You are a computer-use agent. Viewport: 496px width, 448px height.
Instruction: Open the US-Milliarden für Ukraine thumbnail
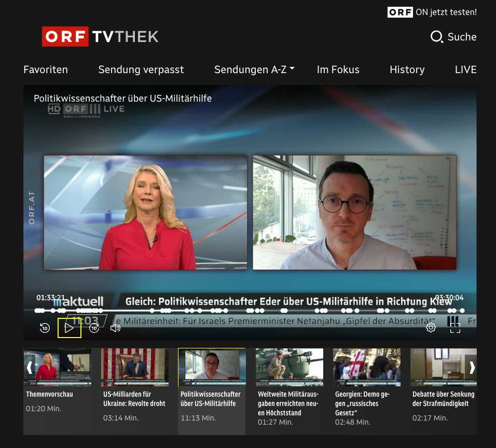pyautogui.click(x=135, y=367)
